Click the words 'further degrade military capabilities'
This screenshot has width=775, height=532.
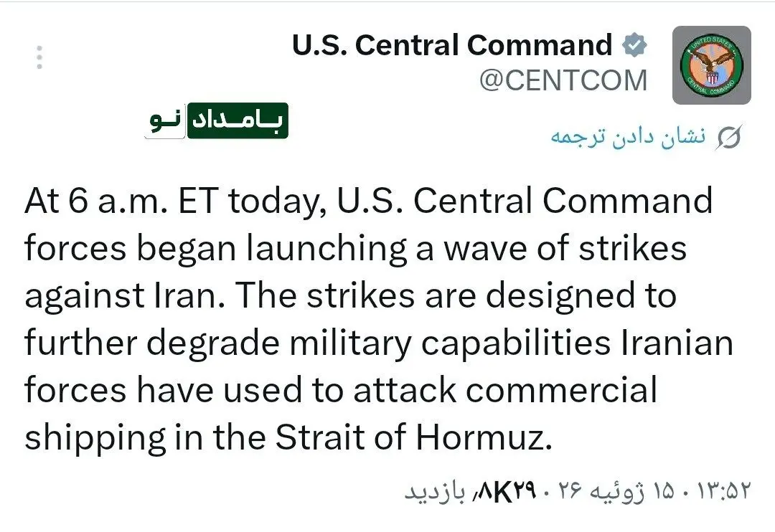[317, 343]
